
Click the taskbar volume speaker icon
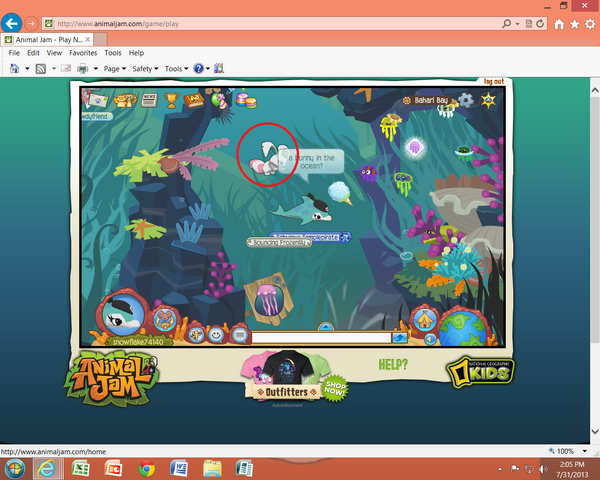543,469
